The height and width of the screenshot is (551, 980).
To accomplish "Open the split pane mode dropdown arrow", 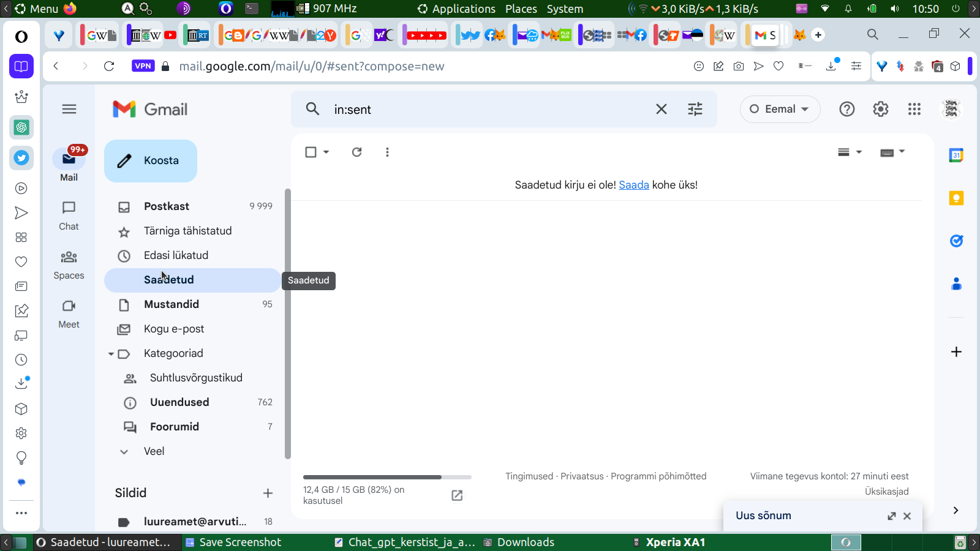I will point(859,152).
